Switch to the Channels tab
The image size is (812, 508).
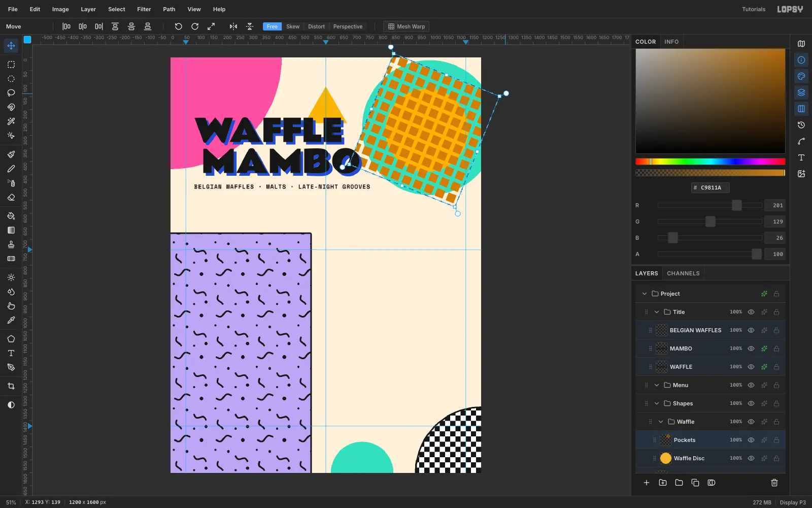click(x=683, y=273)
